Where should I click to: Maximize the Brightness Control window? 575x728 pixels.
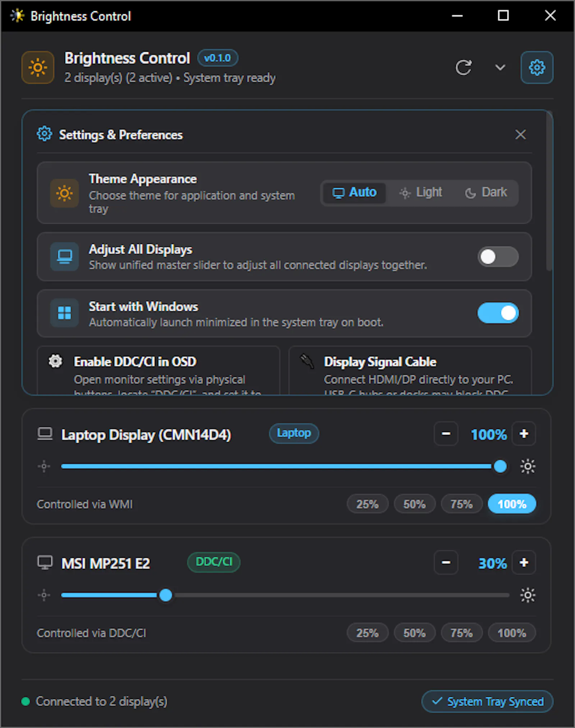click(x=503, y=15)
